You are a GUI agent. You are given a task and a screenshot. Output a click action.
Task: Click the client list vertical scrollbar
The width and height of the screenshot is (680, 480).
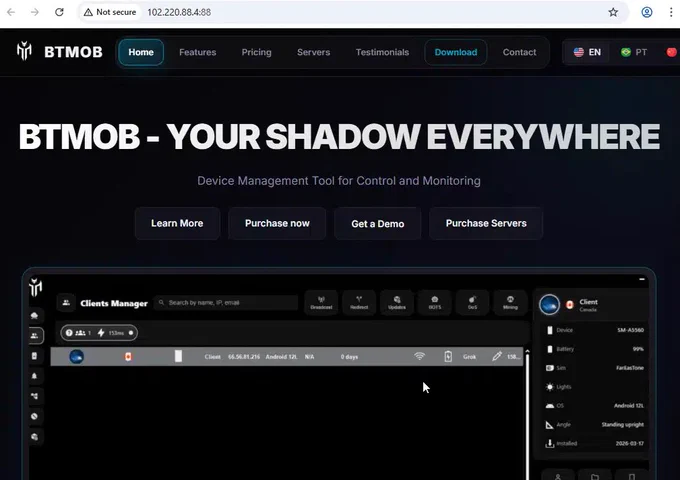(x=527, y=414)
